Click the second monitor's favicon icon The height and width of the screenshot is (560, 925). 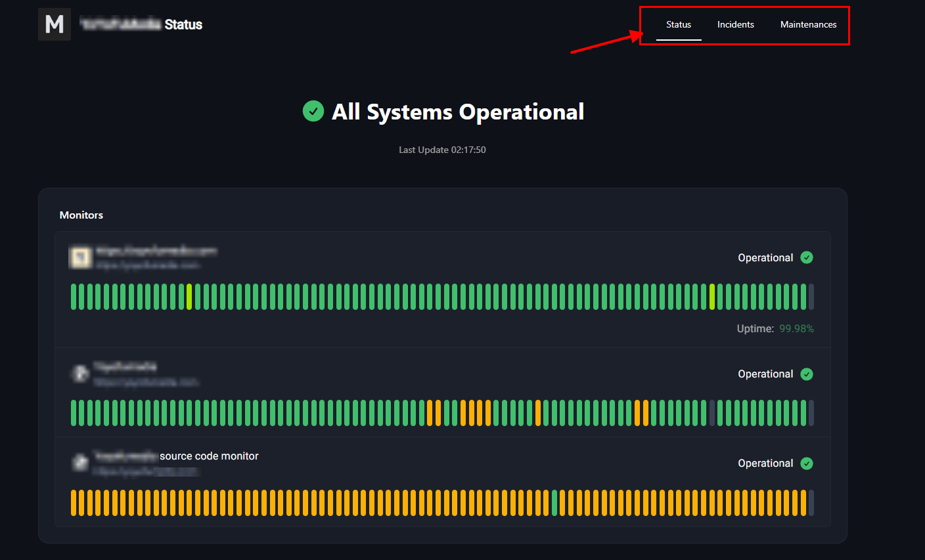click(79, 374)
